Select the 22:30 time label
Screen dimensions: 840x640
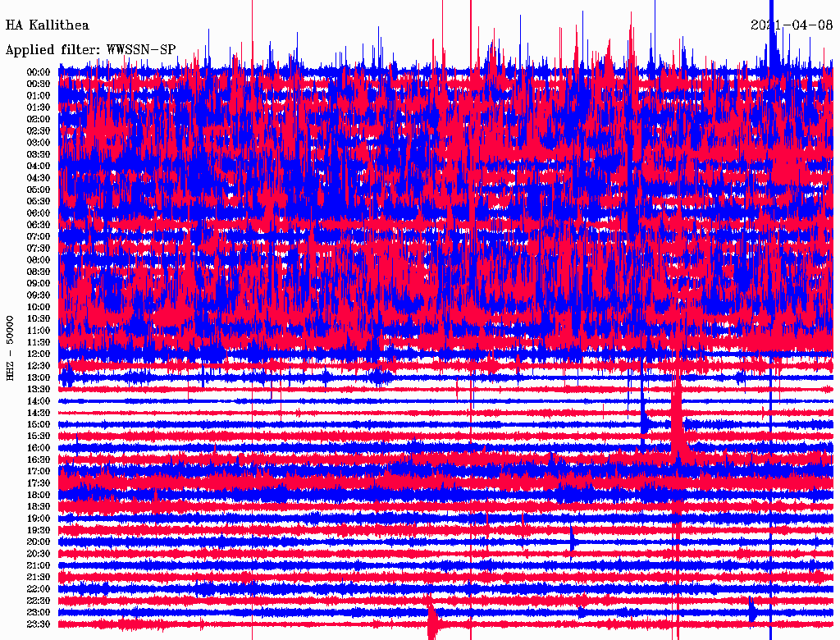tap(39, 601)
